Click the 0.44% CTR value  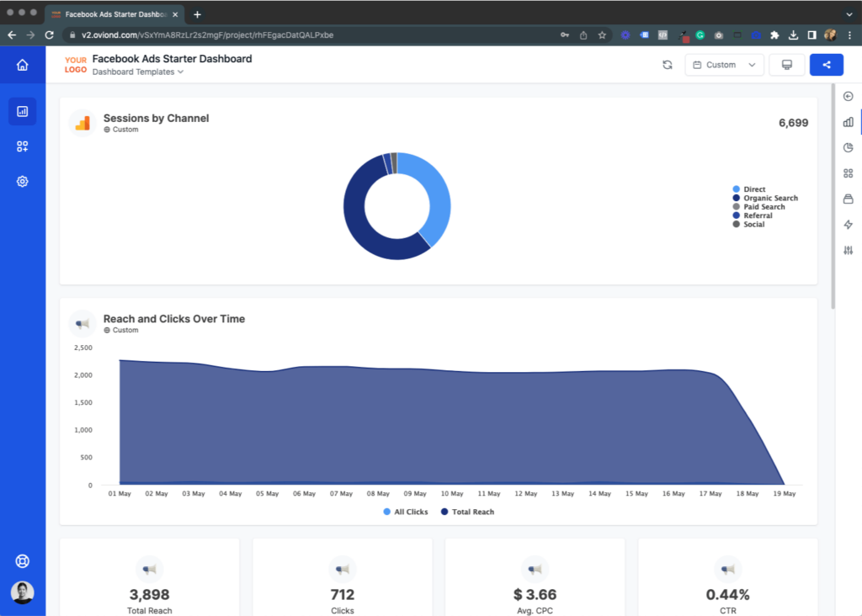pyautogui.click(x=728, y=595)
